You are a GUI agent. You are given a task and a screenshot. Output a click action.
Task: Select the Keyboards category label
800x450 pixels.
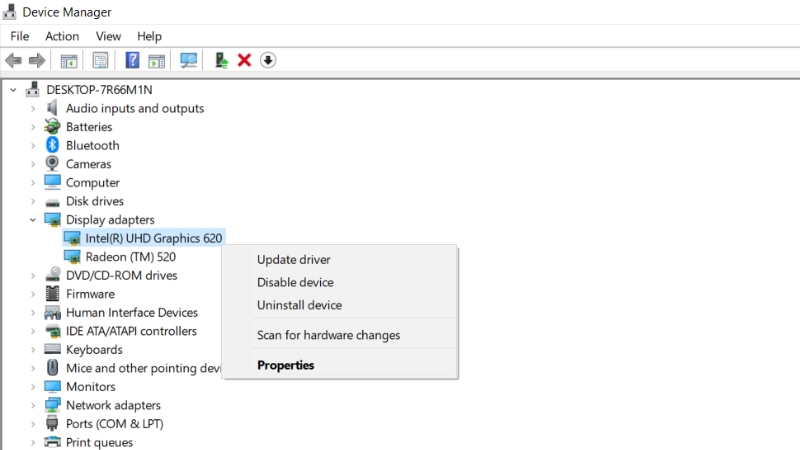94,349
